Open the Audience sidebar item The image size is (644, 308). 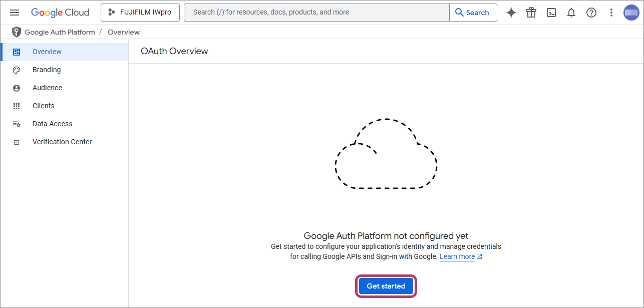coord(47,88)
